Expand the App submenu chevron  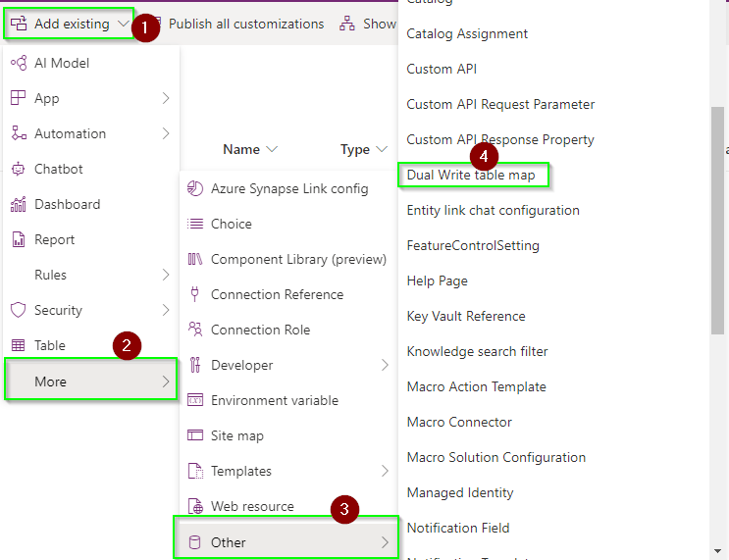(166, 98)
